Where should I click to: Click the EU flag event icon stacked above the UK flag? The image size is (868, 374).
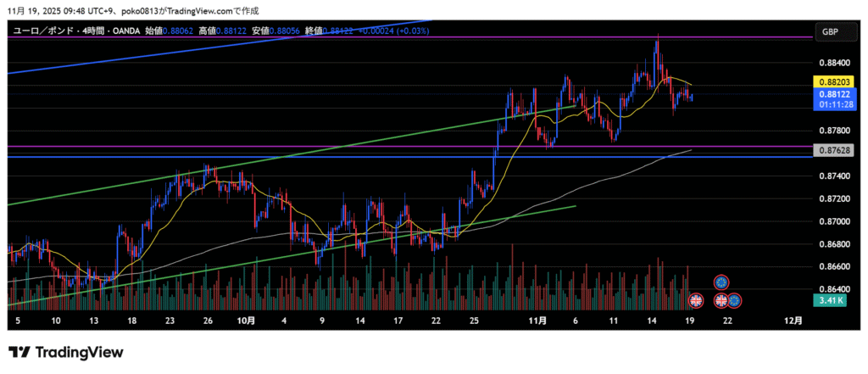721,282
